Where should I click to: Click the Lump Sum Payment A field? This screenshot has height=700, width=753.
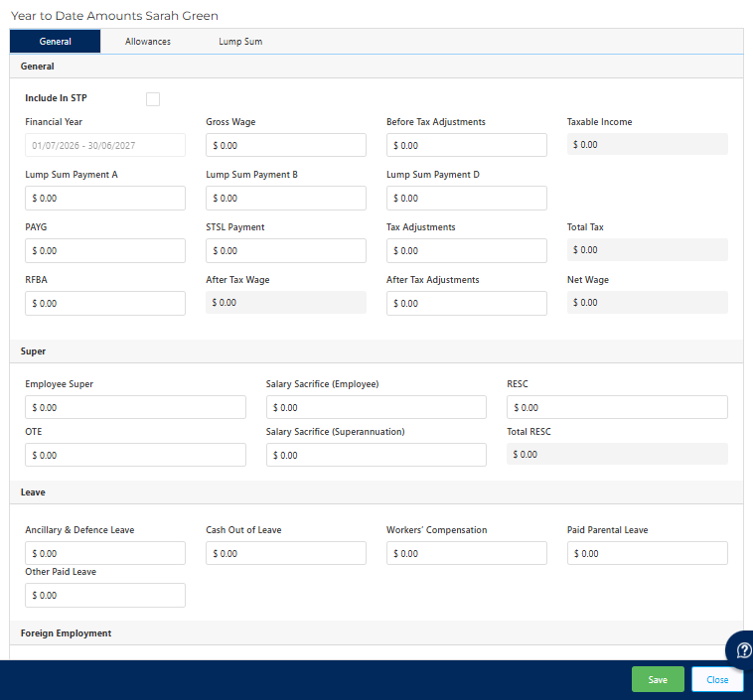[105, 198]
